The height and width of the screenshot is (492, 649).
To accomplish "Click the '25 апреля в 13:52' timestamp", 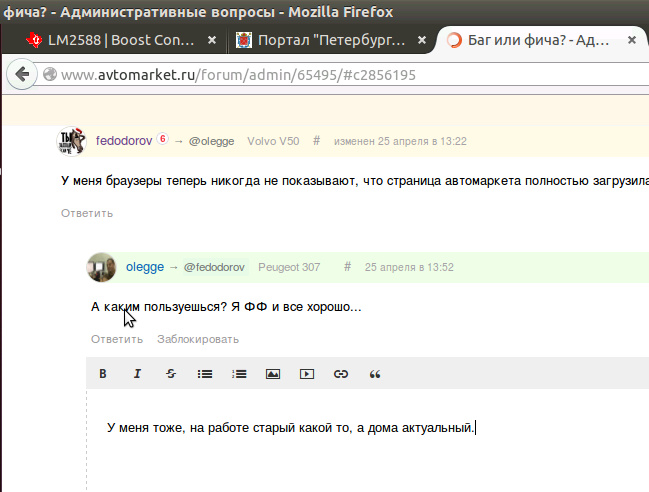I will coord(409,267).
